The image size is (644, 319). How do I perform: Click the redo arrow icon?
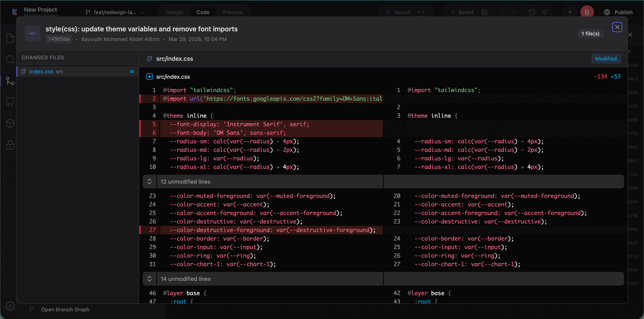tap(515, 12)
